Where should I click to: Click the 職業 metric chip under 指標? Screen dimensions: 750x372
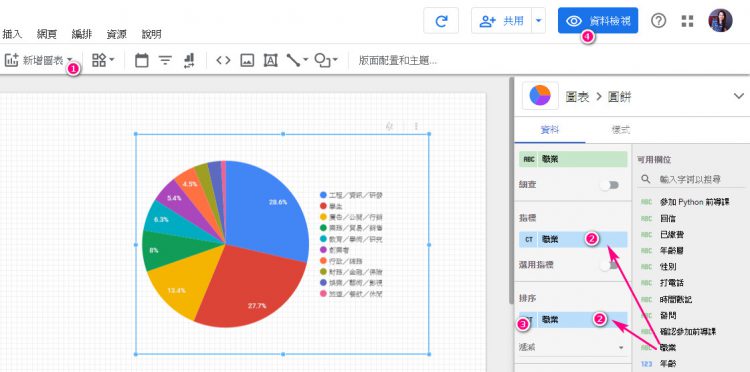573,239
